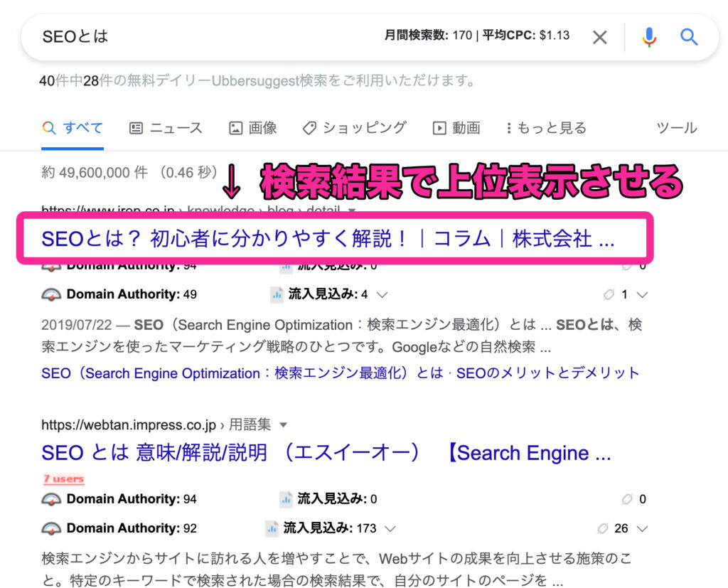
Task: Click the backlink icon beside count 1
Action: point(609,294)
